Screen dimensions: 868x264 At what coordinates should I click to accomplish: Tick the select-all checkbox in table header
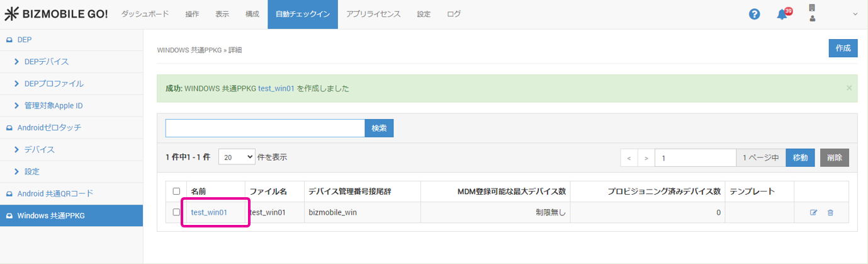point(176,191)
